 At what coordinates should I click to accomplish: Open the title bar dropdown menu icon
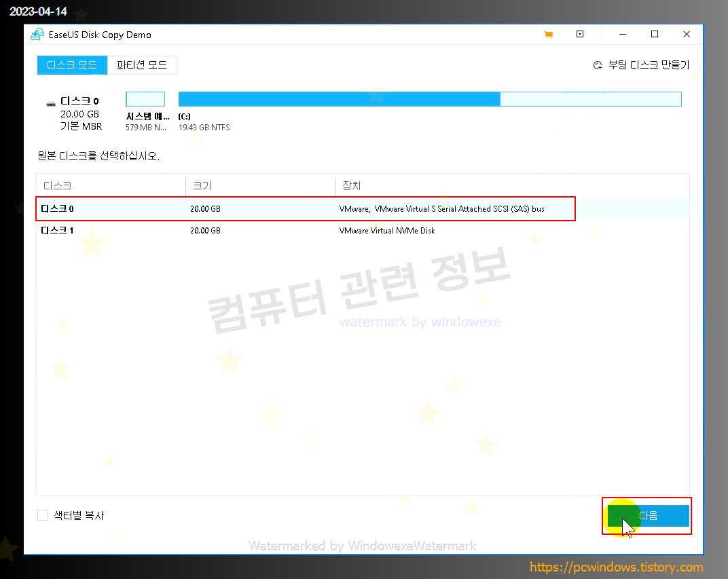(x=580, y=35)
